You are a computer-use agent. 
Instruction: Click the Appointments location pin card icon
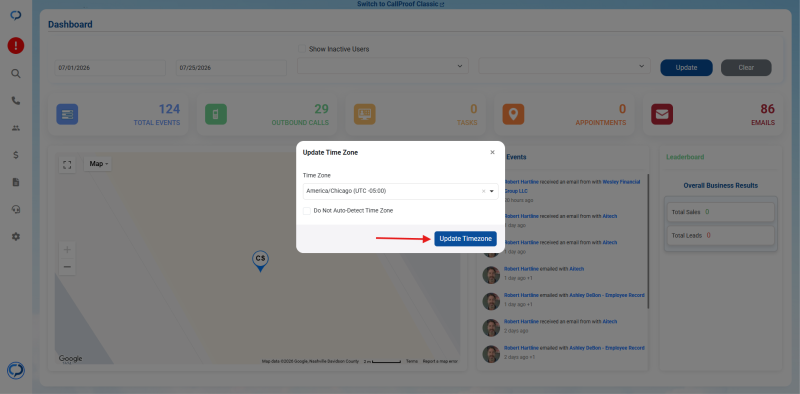513,114
